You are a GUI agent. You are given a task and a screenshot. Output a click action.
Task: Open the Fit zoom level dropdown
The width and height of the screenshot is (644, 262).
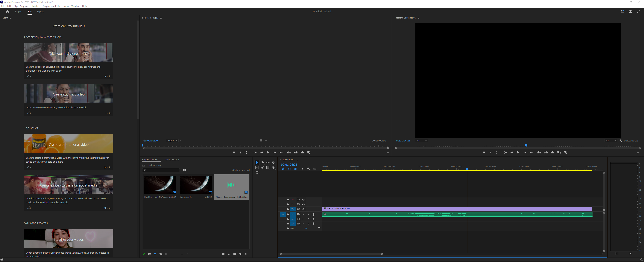[x=421, y=141]
